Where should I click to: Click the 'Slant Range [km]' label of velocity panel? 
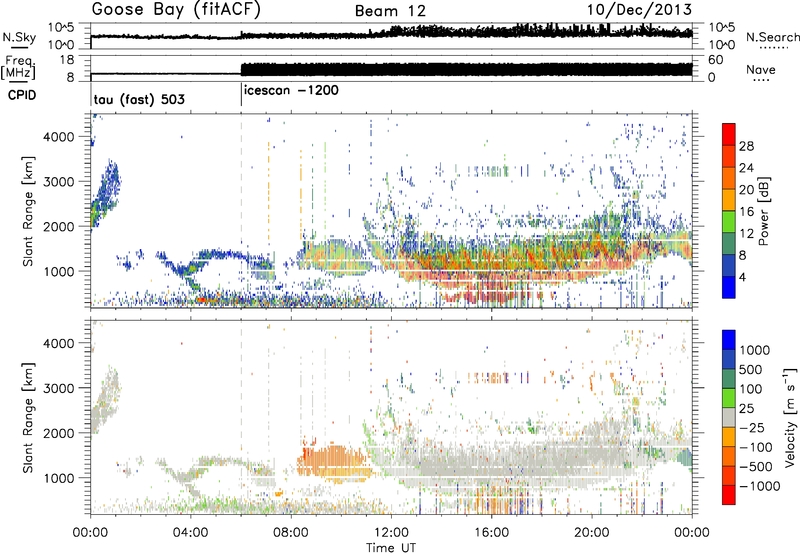(x=28, y=417)
